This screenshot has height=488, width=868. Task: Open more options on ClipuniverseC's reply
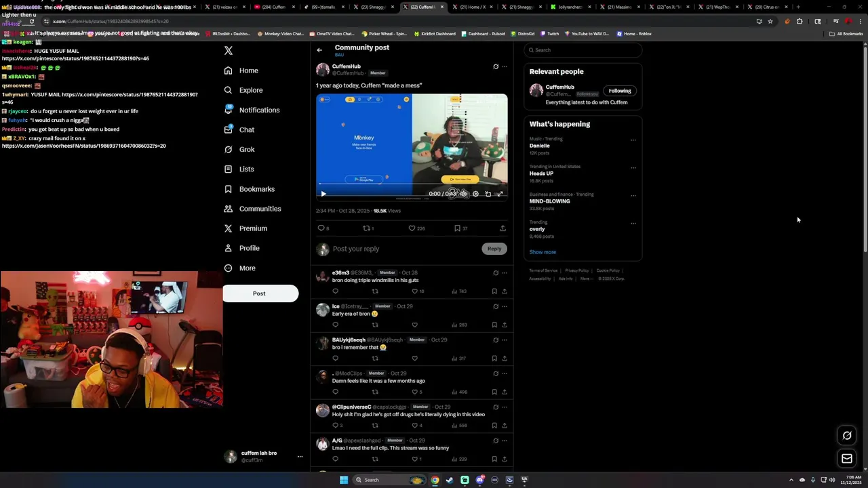505,407
